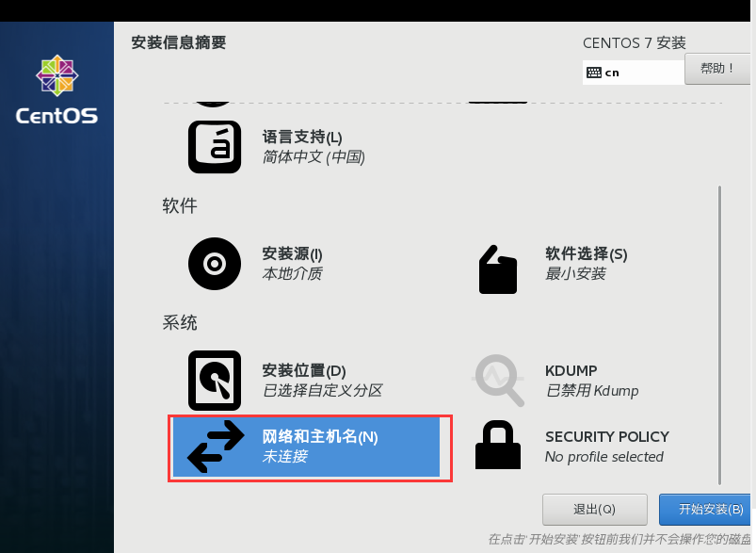Click the installation source disc icon

[215, 264]
